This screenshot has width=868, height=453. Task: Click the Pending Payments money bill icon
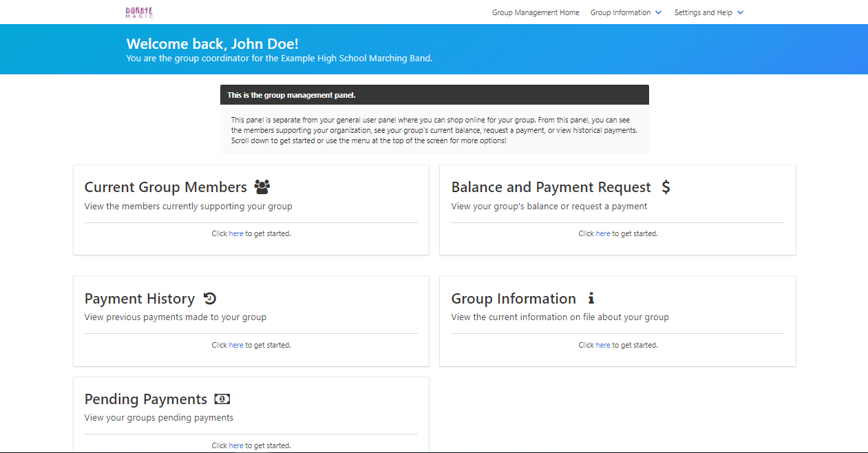click(x=222, y=399)
